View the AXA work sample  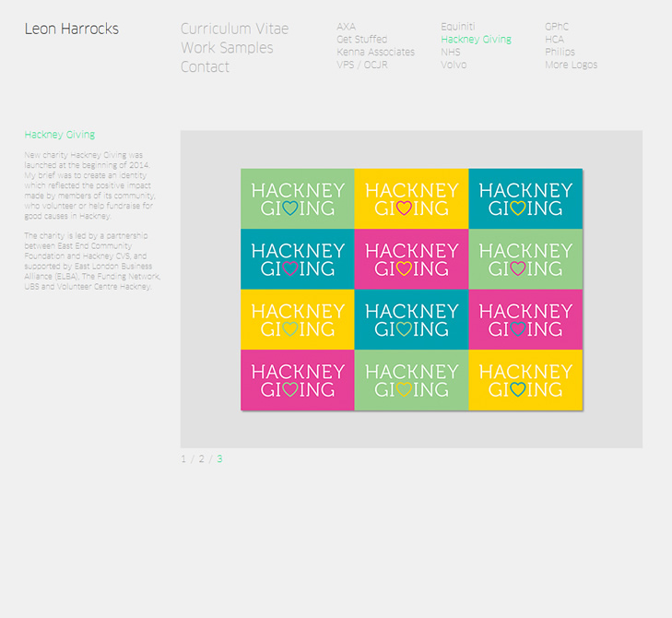(346, 27)
